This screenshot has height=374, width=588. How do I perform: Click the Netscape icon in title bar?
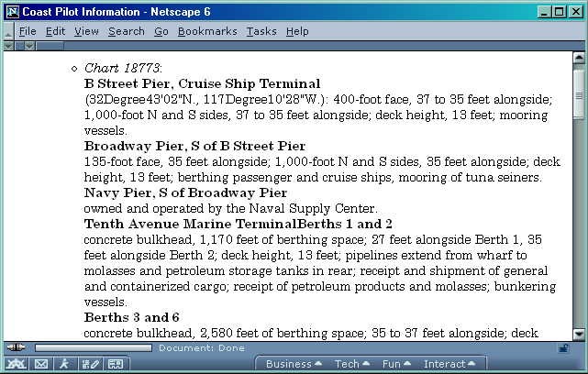point(9,11)
